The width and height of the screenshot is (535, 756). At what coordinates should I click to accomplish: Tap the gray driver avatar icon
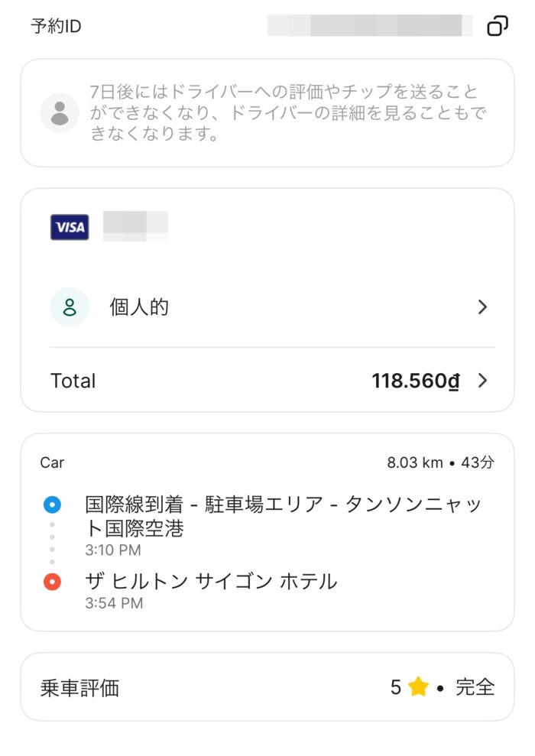click(x=60, y=113)
